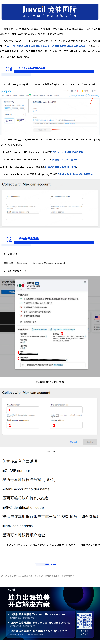
Task: Click the greyed Confirm button
Action: click(90, 442)
